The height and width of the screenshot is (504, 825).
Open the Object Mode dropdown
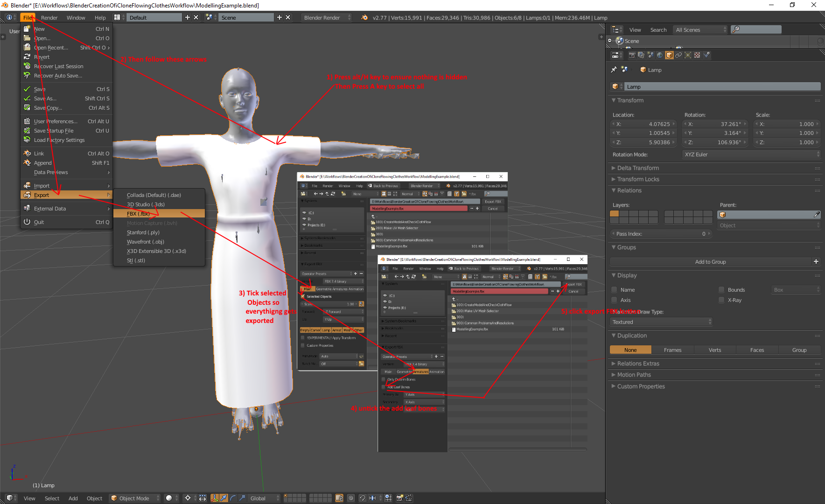pos(135,498)
